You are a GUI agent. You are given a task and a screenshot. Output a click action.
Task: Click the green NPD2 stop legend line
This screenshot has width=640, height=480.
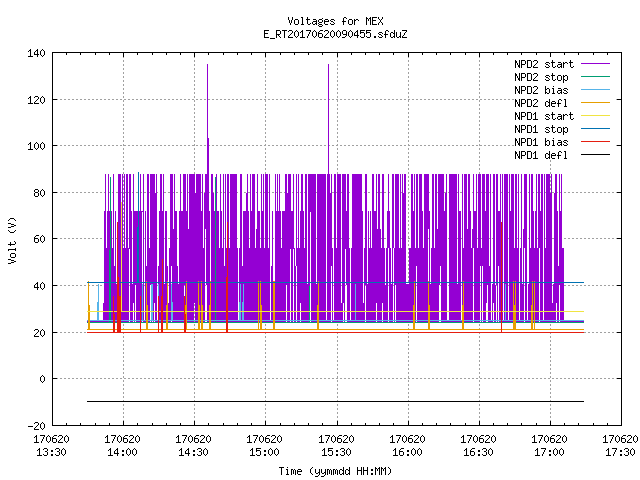tap(595, 76)
